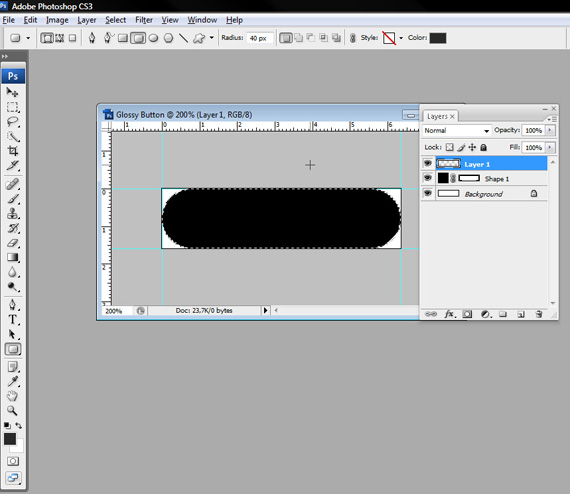The image size is (570, 494).
Task: Open the Normal blend mode dropdown
Action: [457, 130]
